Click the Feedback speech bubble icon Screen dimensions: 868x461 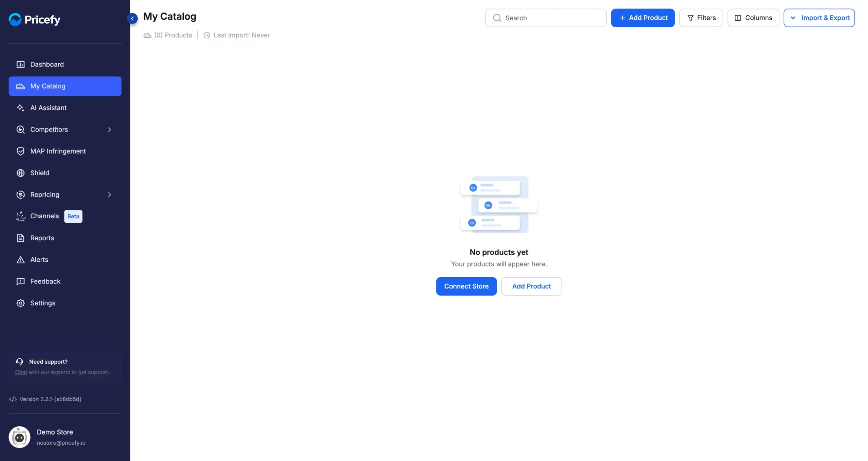20,281
